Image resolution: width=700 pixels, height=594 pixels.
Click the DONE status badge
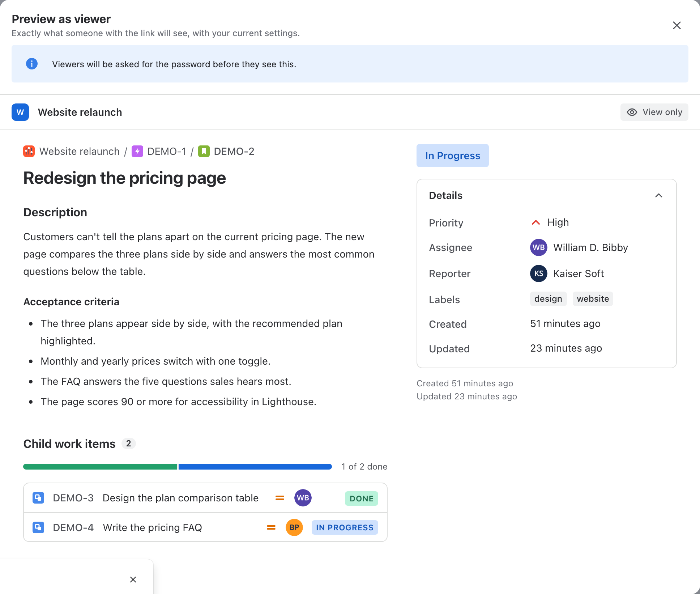361,498
